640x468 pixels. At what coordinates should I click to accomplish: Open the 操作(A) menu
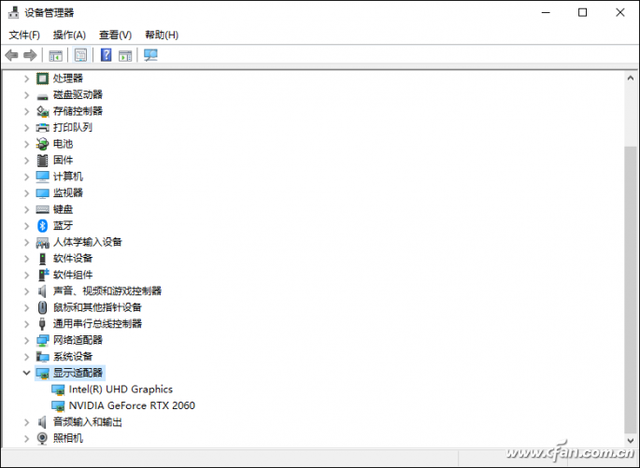[x=69, y=35]
